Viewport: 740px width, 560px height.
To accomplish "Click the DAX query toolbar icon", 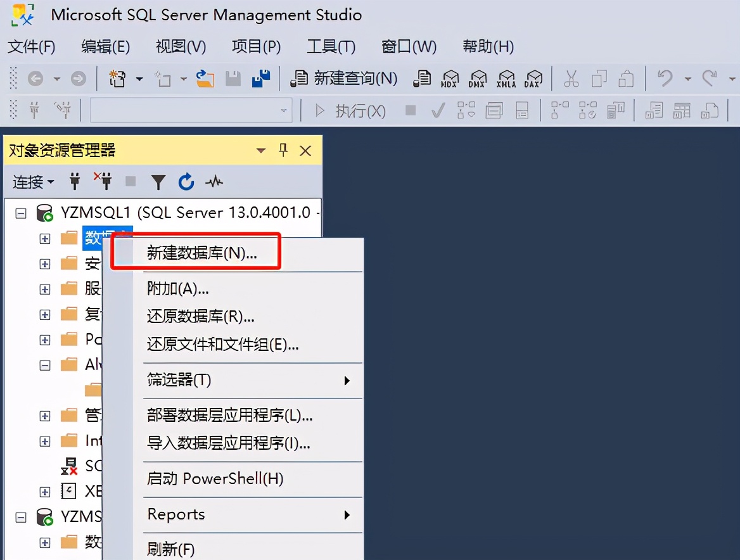I will (533, 79).
